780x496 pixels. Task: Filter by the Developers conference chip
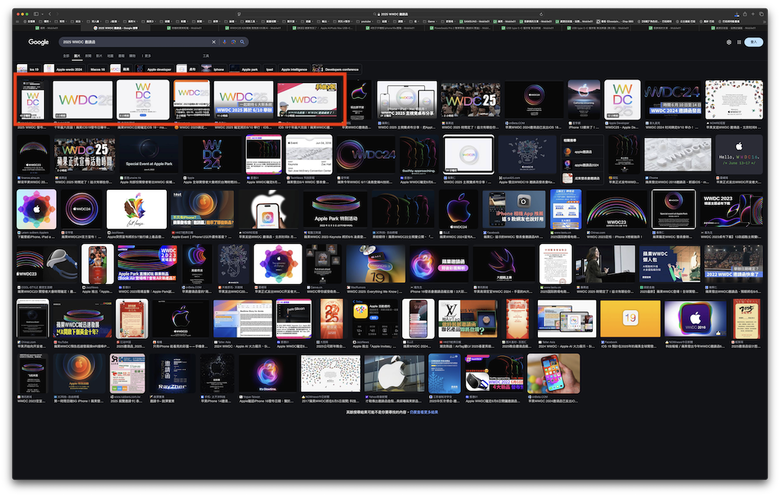click(x=337, y=69)
